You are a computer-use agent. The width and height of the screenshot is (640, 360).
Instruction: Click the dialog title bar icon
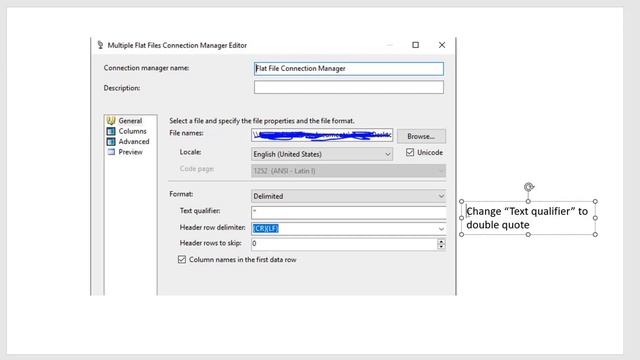pyautogui.click(x=100, y=45)
